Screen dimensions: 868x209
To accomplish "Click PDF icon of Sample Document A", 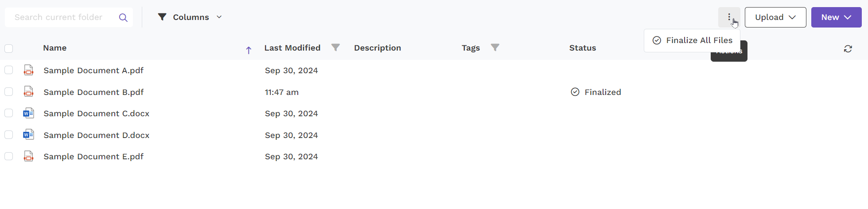I will [x=28, y=70].
